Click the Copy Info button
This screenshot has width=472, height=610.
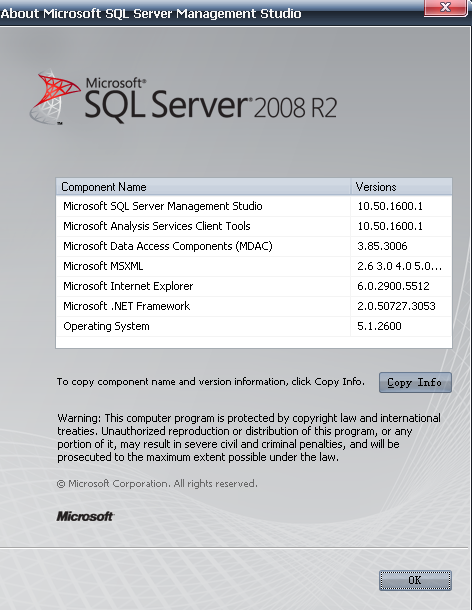(415, 382)
